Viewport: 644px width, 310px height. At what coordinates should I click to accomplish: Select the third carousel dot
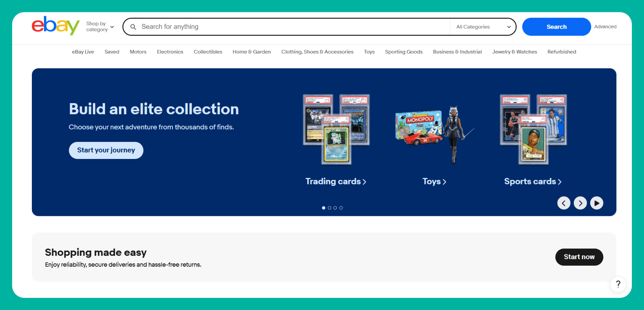pyautogui.click(x=335, y=208)
